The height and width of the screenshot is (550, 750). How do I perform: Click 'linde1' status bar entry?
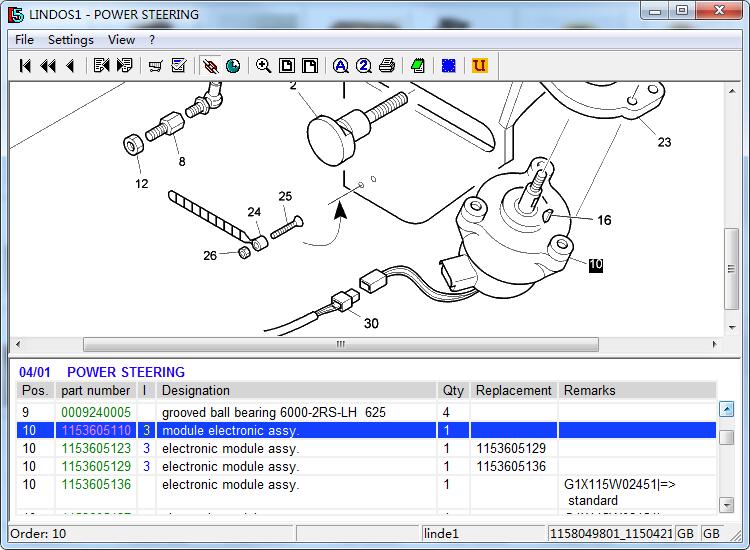pyautogui.click(x=441, y=533)
